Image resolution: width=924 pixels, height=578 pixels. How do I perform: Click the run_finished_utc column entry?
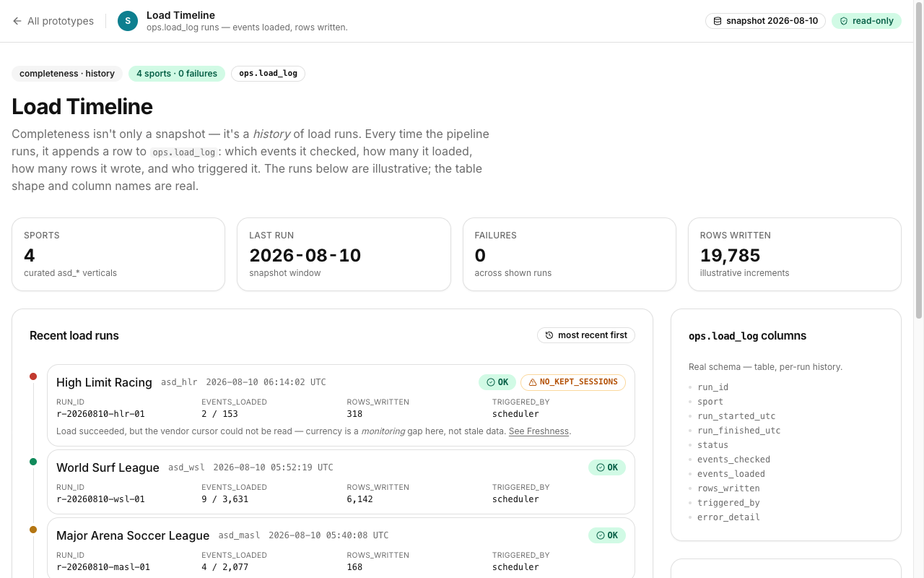click(738, 431)
